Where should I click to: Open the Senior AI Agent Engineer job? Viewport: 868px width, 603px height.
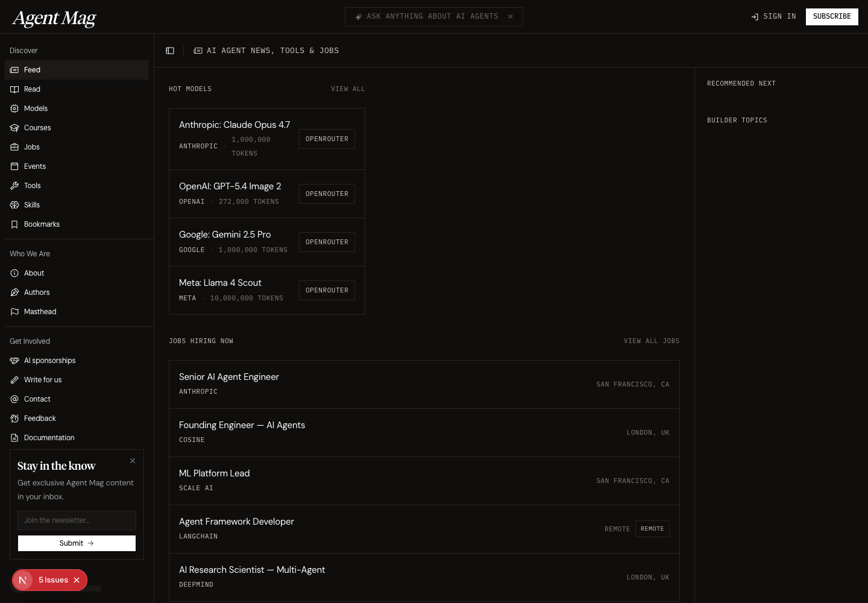(229, 377)
